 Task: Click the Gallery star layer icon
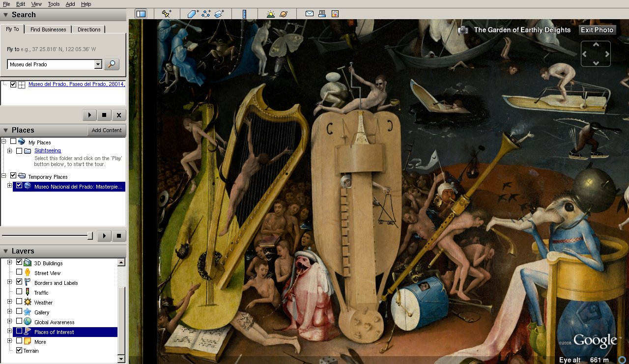tap(28, 312)
